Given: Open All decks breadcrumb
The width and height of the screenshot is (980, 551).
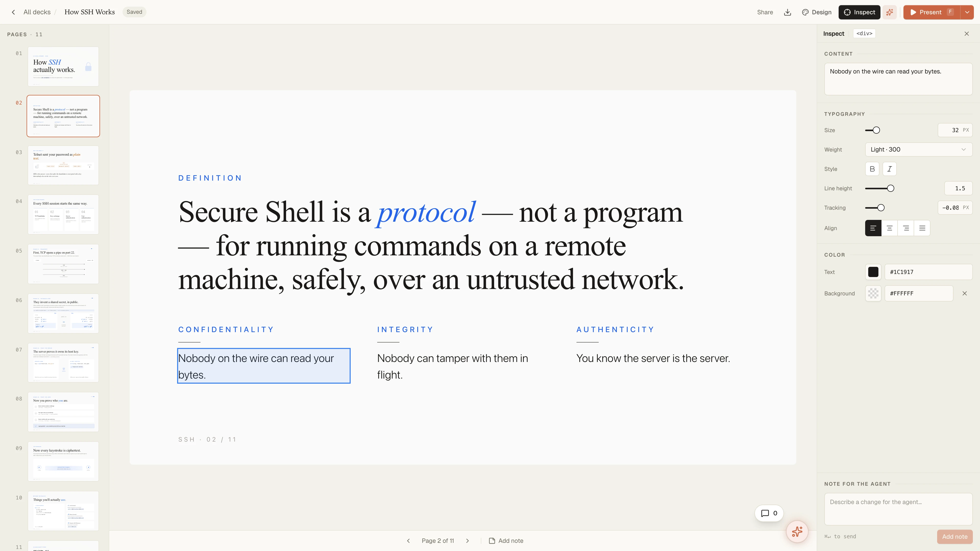Looking at the screenshot, I should pos(37,12).
